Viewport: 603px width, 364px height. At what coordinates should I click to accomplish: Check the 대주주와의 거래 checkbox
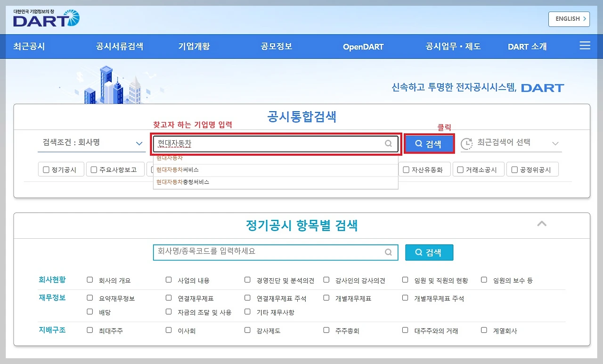405,330
